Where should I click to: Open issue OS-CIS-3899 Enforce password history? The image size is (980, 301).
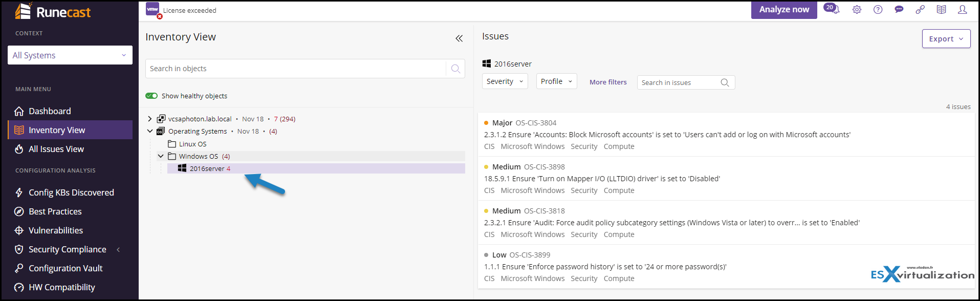click(x=727, y=266)
